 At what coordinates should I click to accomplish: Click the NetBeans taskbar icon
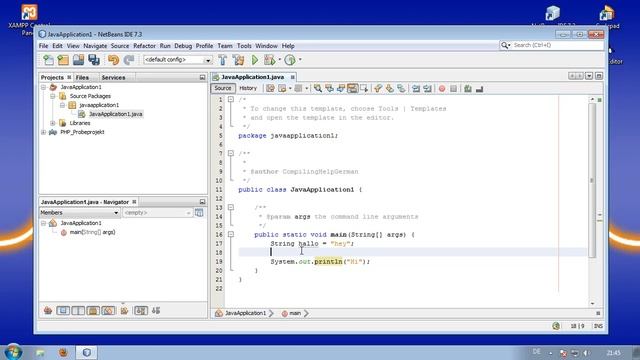tap(86, 352)
